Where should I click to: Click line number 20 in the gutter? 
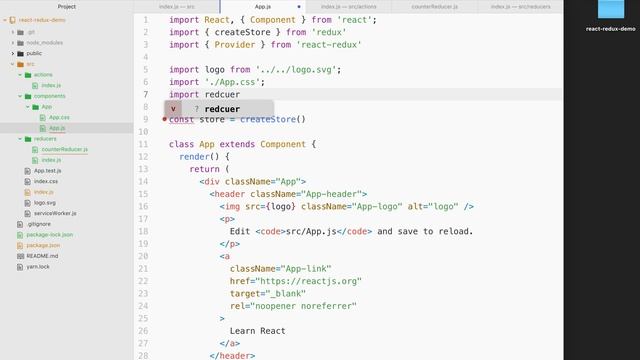point(143,256)
